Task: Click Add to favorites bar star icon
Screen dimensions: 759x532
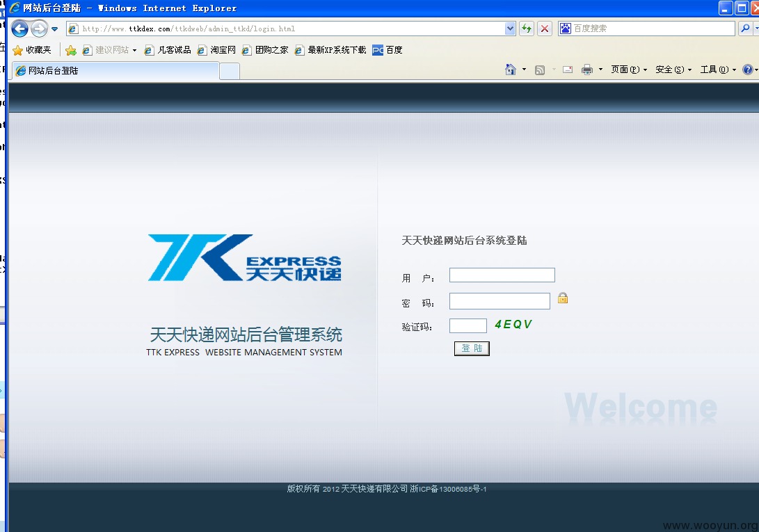Action: click(x=71, y=50)
